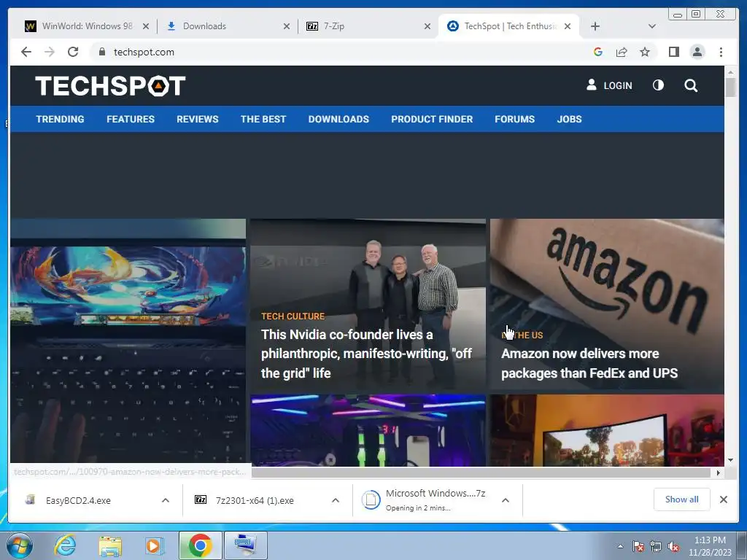Click the on-screen keyboard taskbar button

tap(245, 545)
